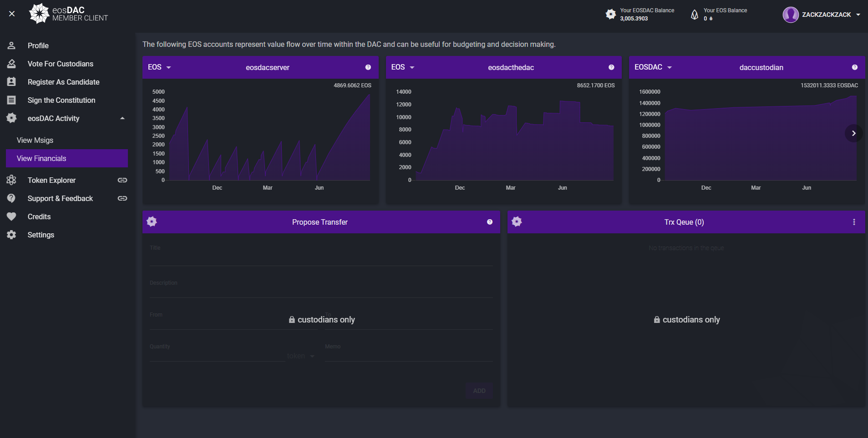Open EOSDAC token dropdown on daccustodian
Viewport: 868px width, 438px height.
point(653,67)
